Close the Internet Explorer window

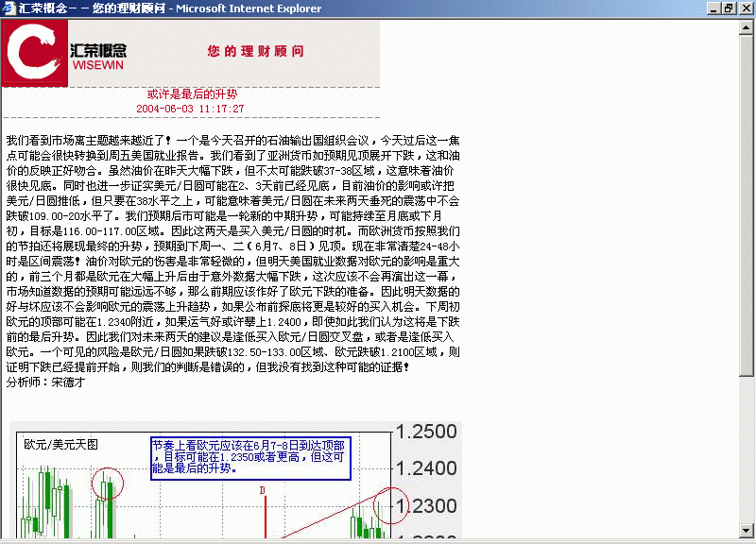[746, 8]
